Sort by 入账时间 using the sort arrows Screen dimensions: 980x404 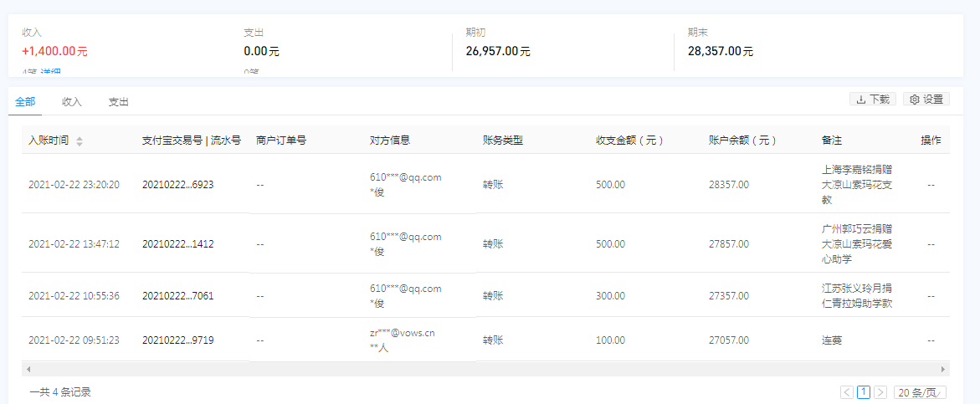(x=80, y=141)
